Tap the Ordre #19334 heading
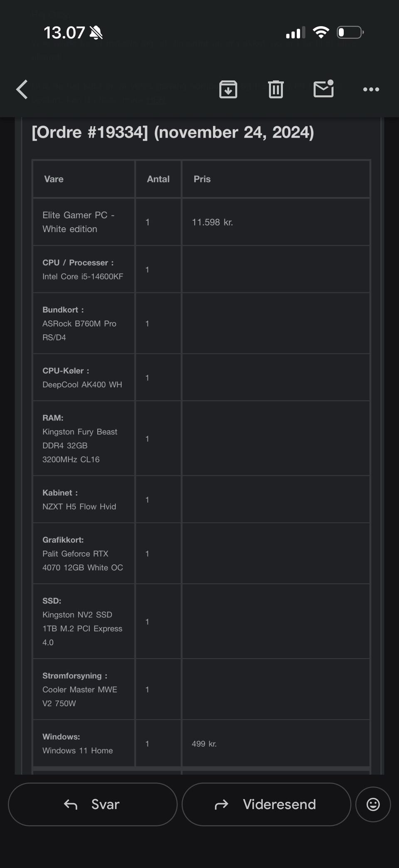Image resolution: width=399 pixels, height=868 pixels. (x=172, y=132)
